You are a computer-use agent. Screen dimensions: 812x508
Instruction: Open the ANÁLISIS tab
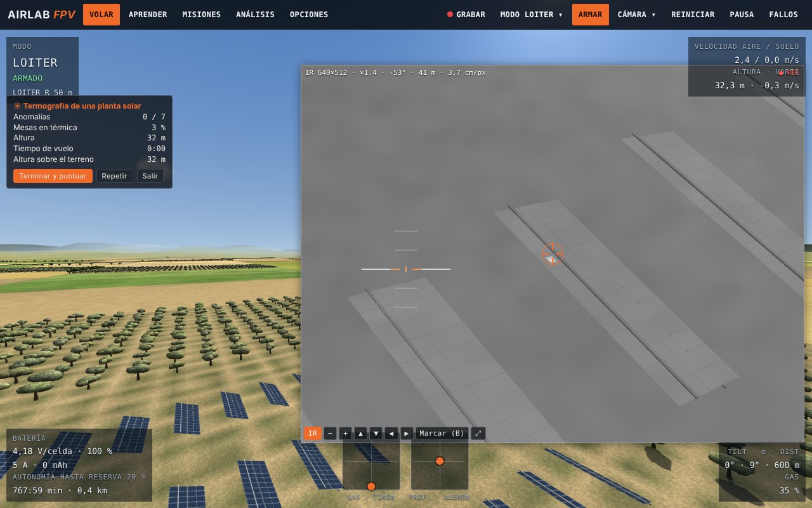(x=255, y=15)
